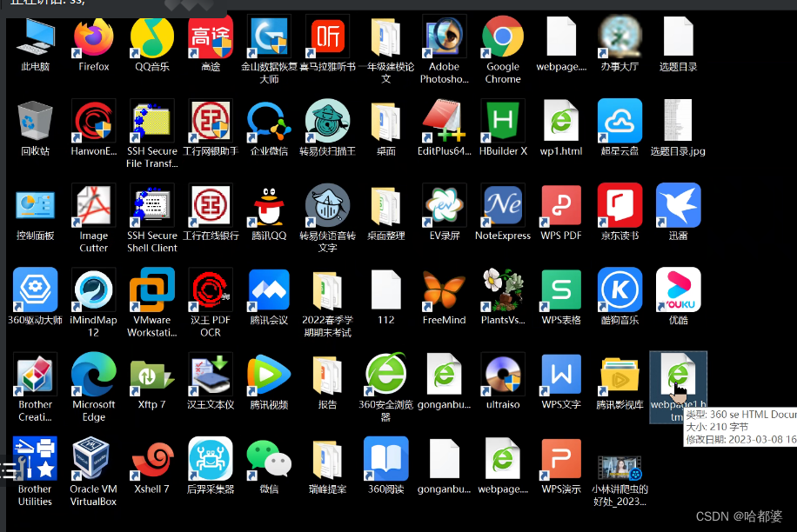Select the 迅雷 Thunder icon
The width and height of the screenshot is (797, 532).
[x=678, y=205]
